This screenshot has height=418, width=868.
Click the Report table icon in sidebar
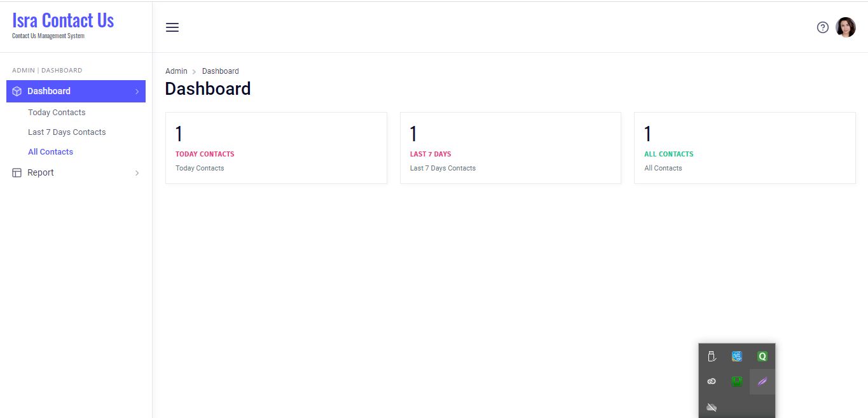click(x=17, y=172)
